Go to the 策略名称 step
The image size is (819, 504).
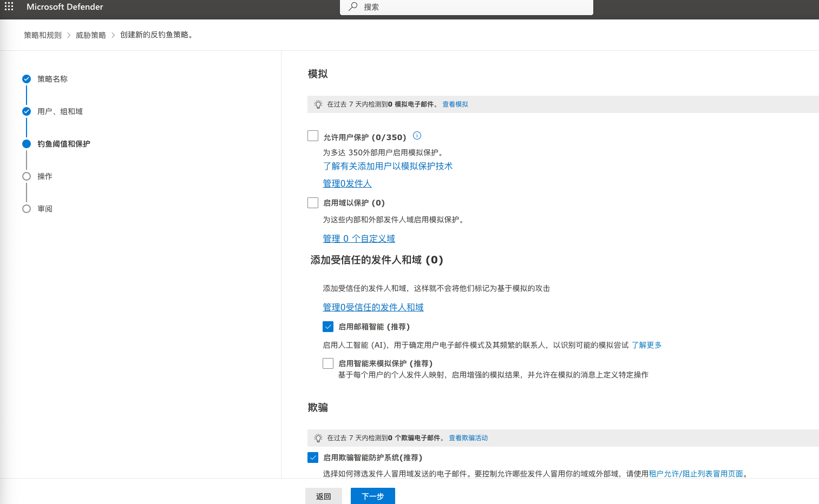53,79
